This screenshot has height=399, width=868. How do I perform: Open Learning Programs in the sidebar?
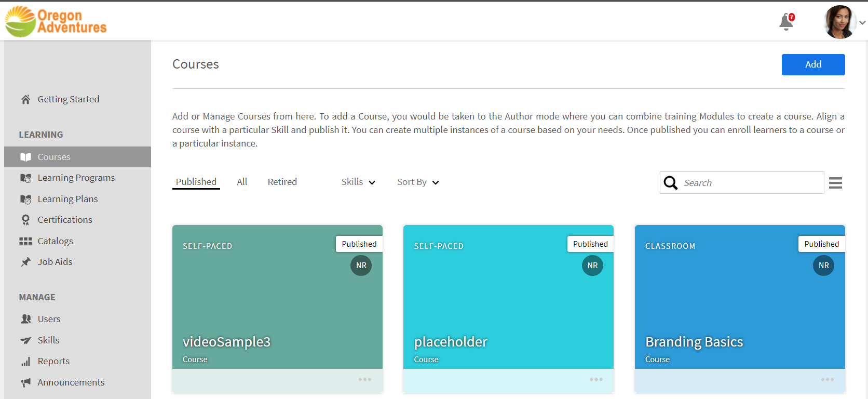(76, 178)
